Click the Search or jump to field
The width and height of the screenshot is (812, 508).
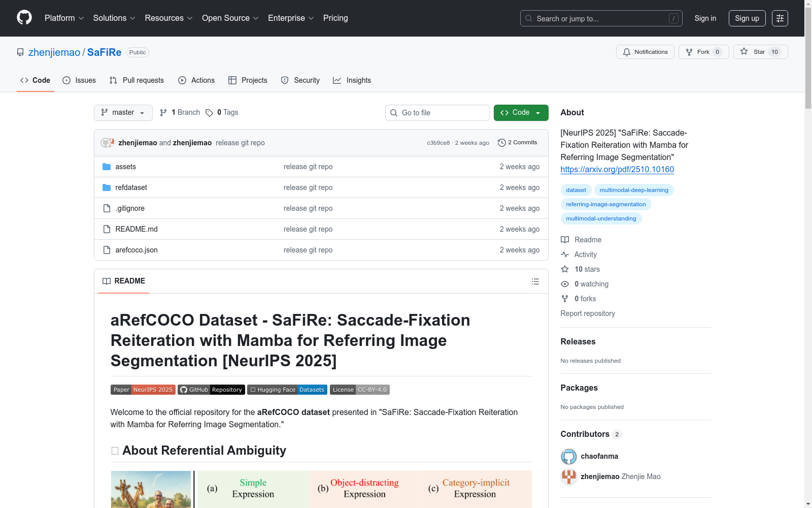coord(601,18)
